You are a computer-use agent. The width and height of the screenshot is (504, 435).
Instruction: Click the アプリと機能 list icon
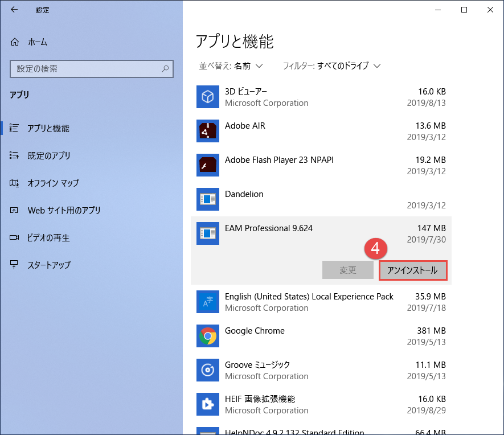click(14, 128)
